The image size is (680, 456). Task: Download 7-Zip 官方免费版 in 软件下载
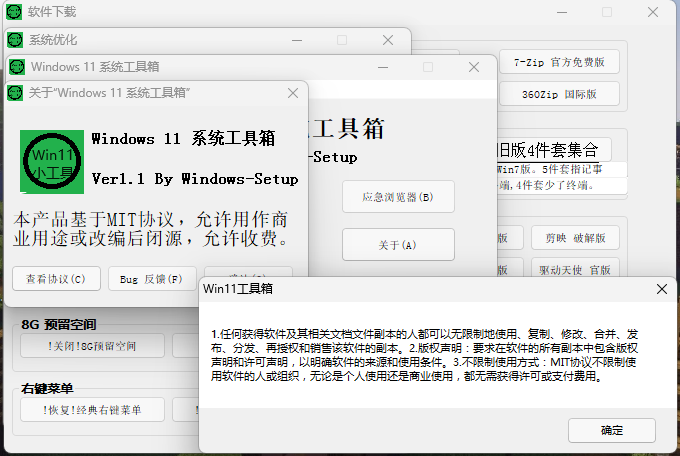559,62
